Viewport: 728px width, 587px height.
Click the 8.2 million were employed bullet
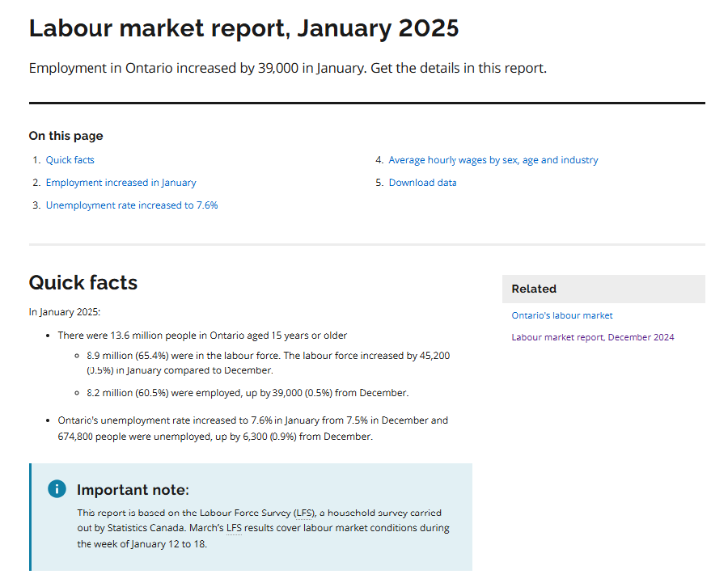247,393
